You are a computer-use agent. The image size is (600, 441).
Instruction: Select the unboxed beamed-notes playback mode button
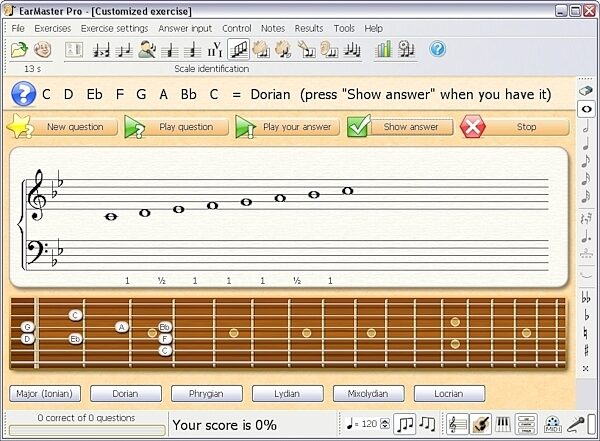click(427, 424)
